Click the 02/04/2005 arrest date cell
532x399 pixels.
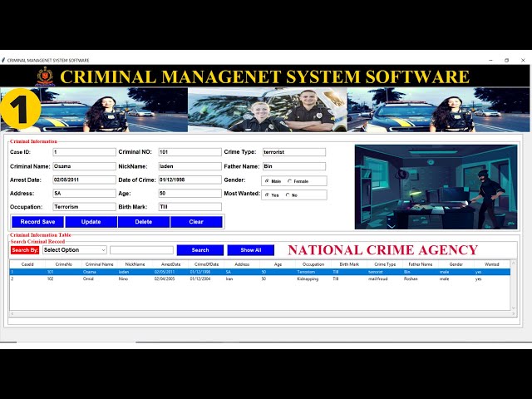coord(165,279)
